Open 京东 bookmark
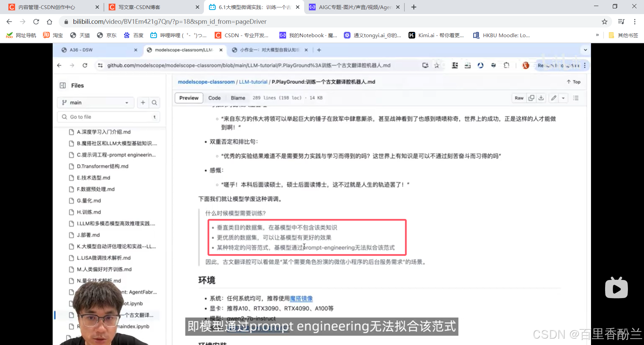 pyautogui.click(x=107, y=35)
